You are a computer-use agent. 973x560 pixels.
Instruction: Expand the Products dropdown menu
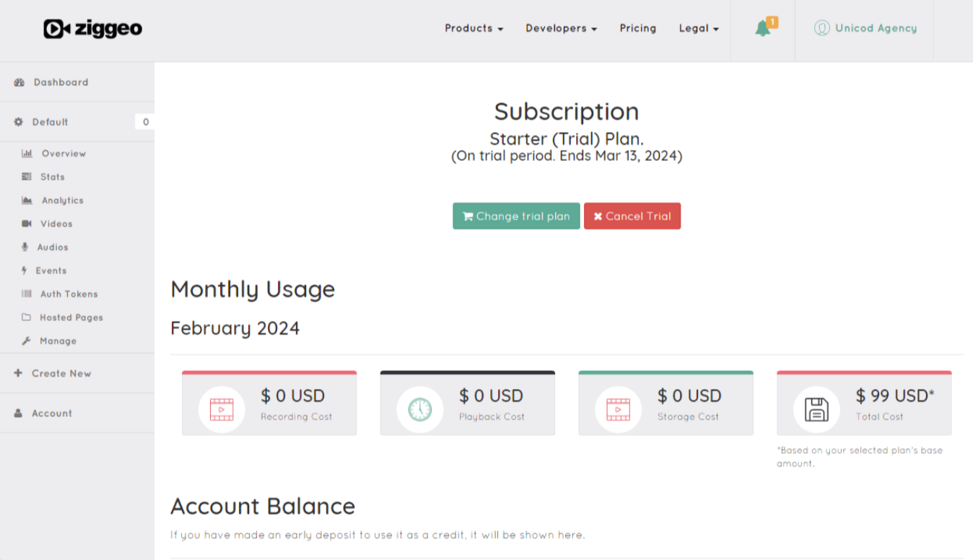[474, 29]
